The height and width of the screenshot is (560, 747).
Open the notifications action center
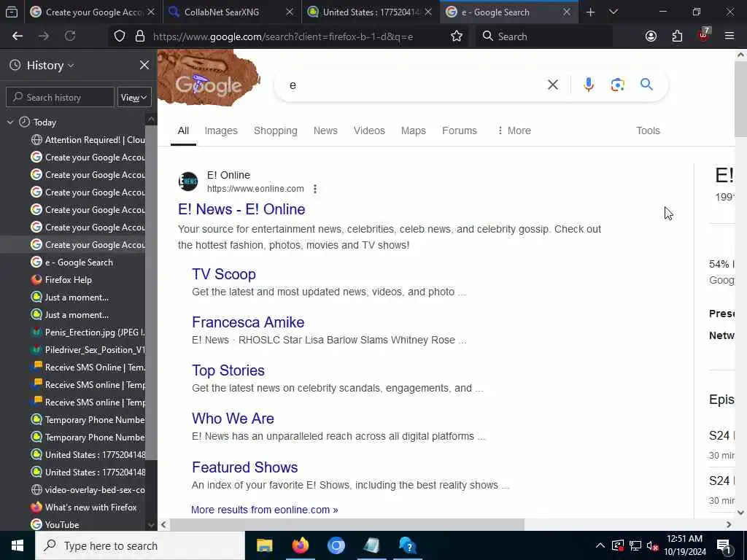[x=724, y=545]
